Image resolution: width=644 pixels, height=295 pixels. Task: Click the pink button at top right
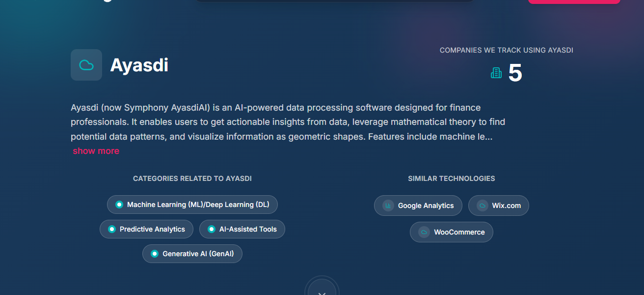(x=574, y=1)
